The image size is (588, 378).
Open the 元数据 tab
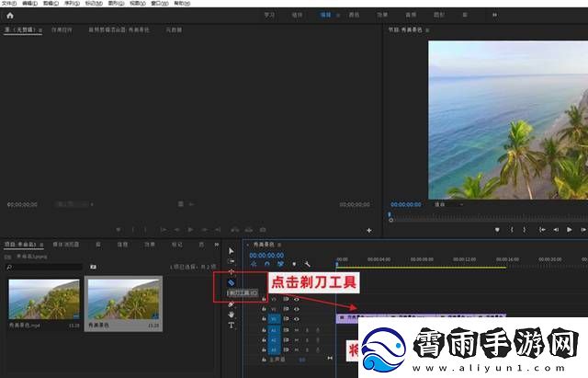174,29
